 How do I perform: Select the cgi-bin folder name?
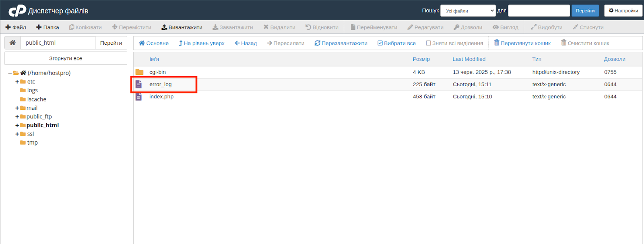pos(157,72)
